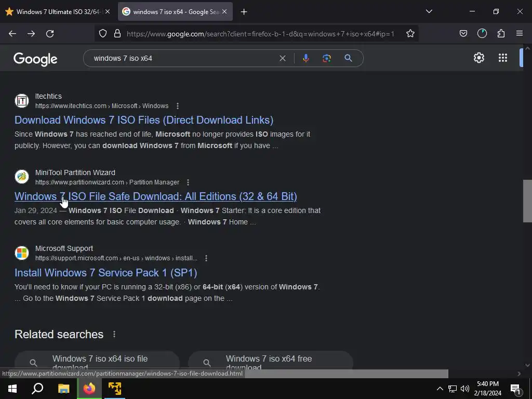
Task: Go to Google home via logo
Action: (x=35, y=59)
